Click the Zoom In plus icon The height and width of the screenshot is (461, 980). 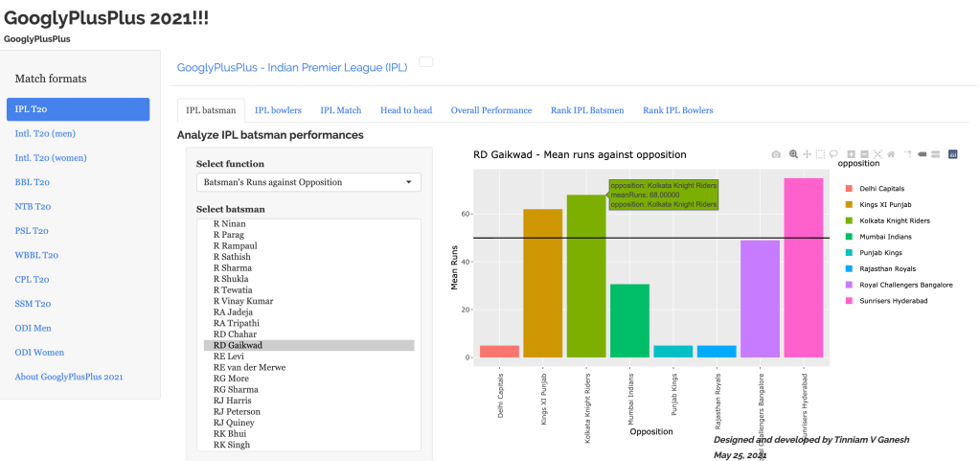click(852, 154)
